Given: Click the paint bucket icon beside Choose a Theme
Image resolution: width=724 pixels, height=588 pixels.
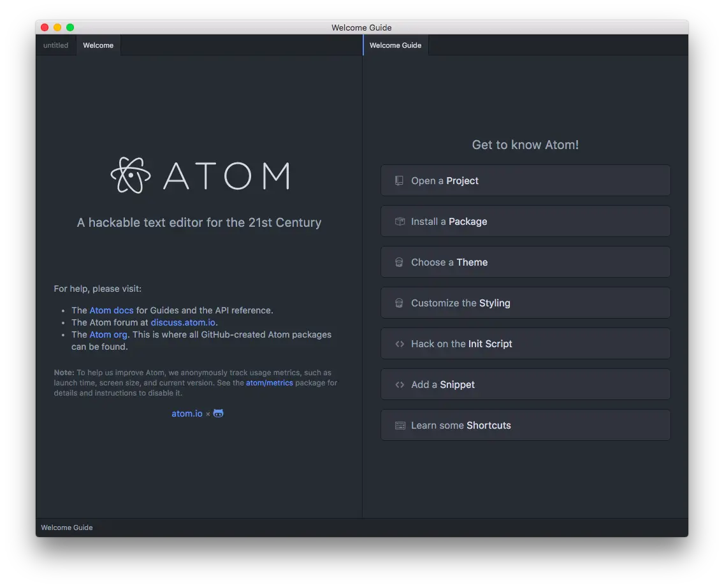Looking at the screenshot, I should 400,262.
